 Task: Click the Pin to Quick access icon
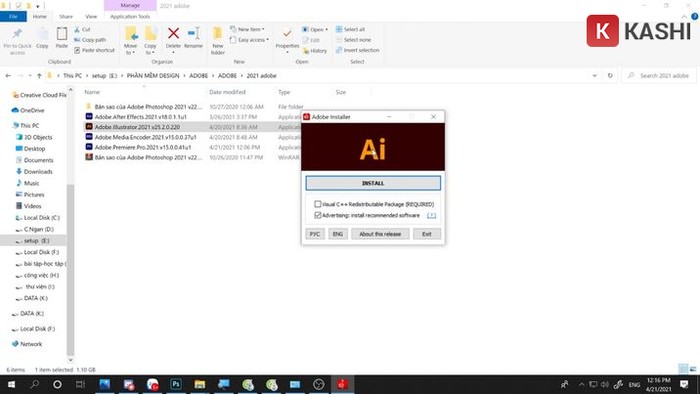point(17,34)
